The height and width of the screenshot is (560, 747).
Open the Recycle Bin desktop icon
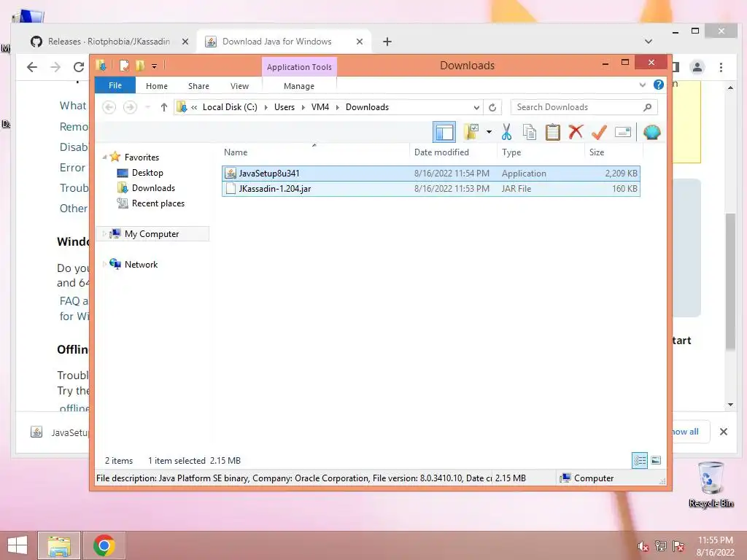coord(711,484)
